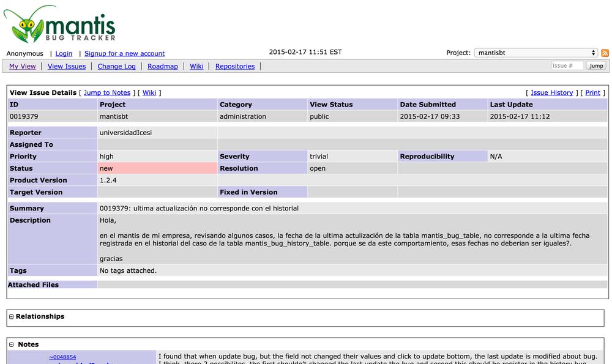Click the Reproducibility value N/A
Viewport: 612px width, 364px height.
coord(496,157)
